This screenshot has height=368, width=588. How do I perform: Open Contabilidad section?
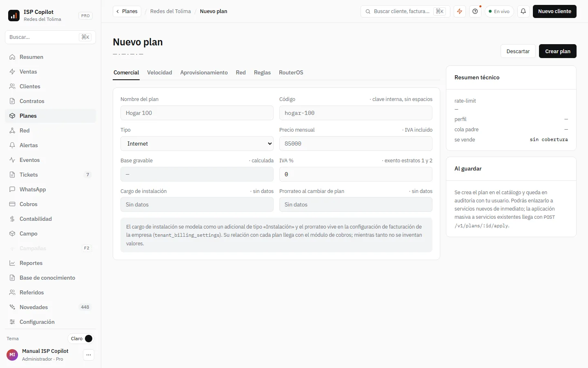coord(50,219)
